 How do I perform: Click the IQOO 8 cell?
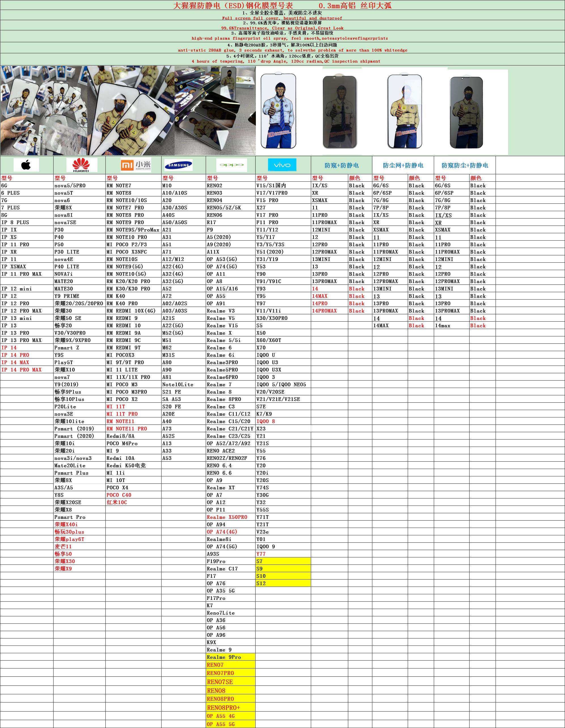(x=266, y=421)
